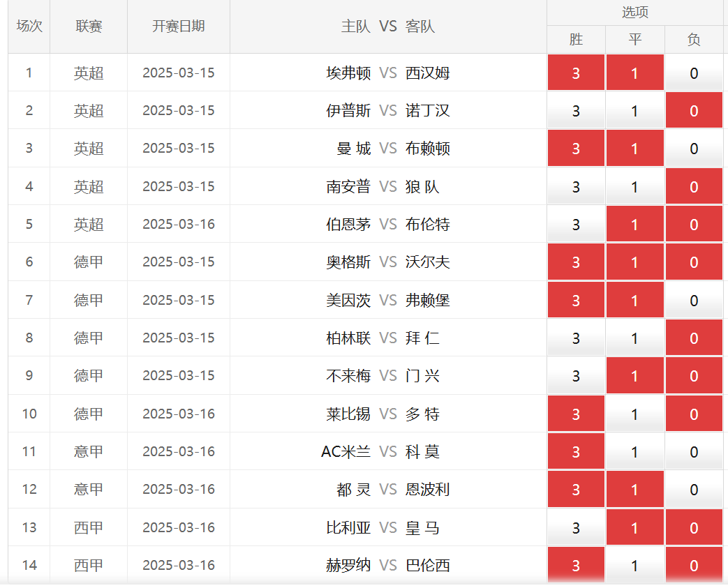728x588 pixels.
Task: Clear loss option 0 for 柏林联 VS 拜仁
Action: coord(694,338)
